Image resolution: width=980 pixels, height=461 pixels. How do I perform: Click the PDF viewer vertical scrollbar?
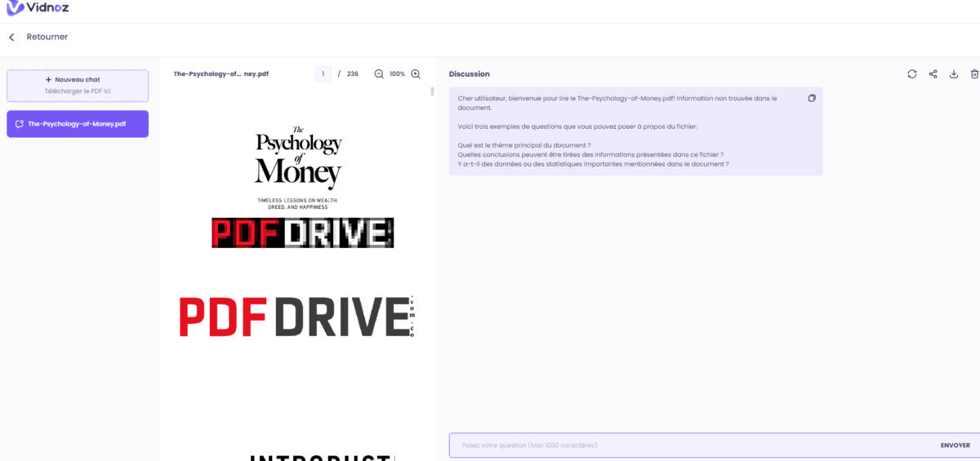pos(432,91)
